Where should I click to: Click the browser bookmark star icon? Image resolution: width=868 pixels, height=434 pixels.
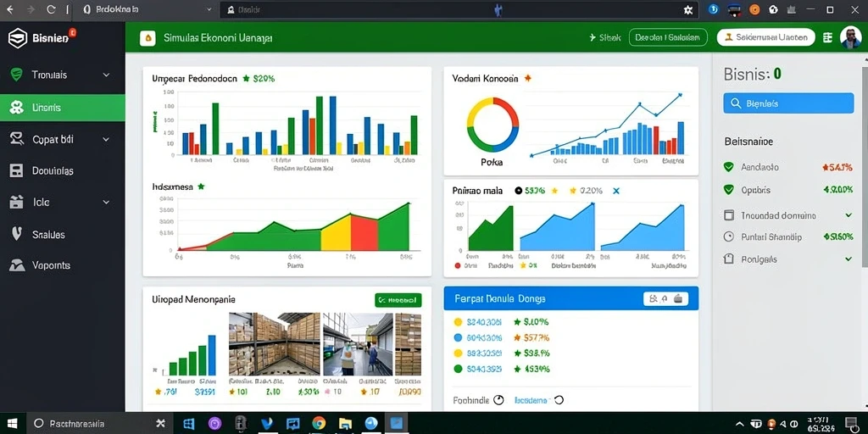(688, 9)
